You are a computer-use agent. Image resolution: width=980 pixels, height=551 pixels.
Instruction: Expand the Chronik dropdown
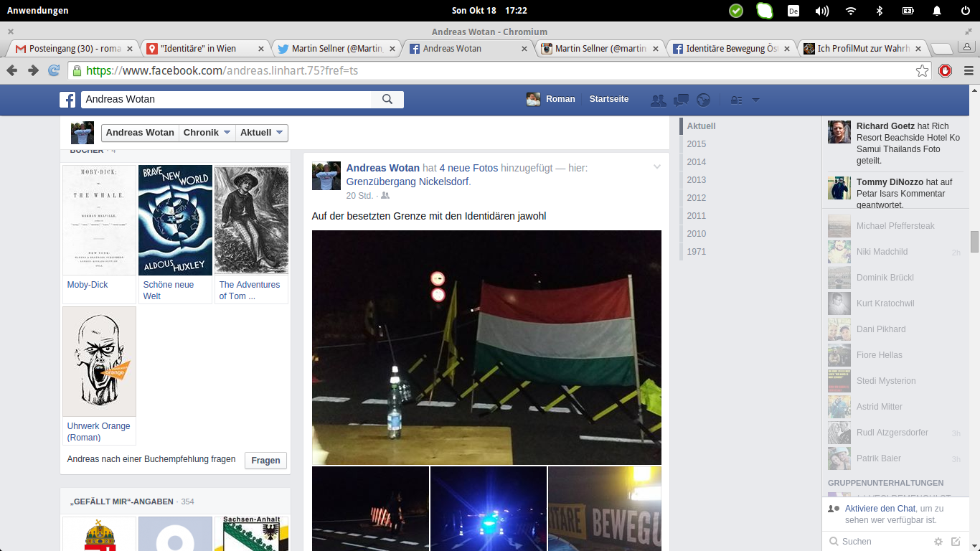[x=207, y=133]
